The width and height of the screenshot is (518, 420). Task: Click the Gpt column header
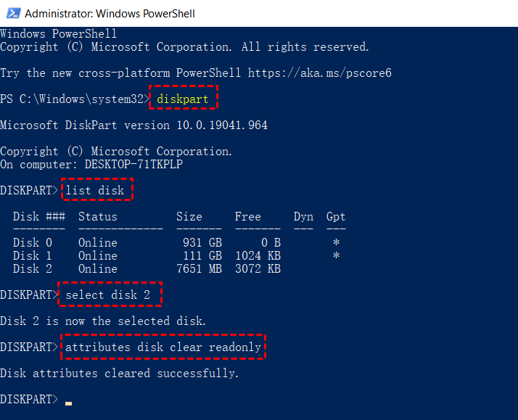pos(336,216)
